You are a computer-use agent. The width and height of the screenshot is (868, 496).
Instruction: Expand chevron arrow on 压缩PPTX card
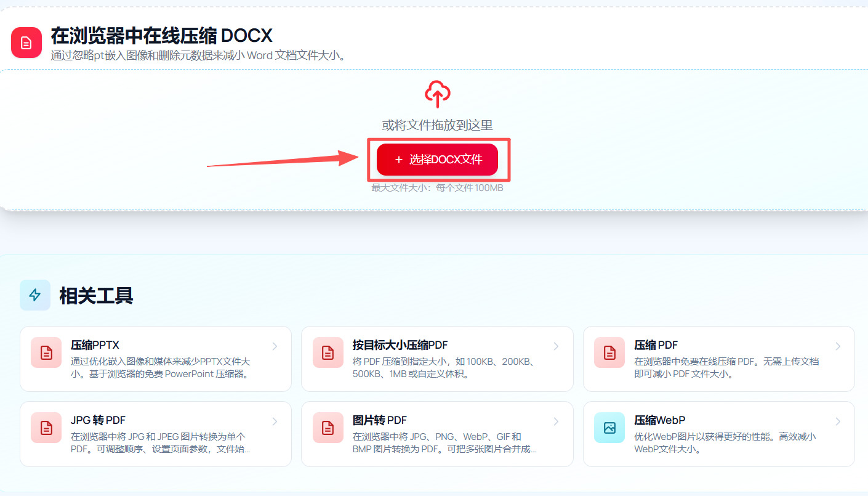click(275, 346)
